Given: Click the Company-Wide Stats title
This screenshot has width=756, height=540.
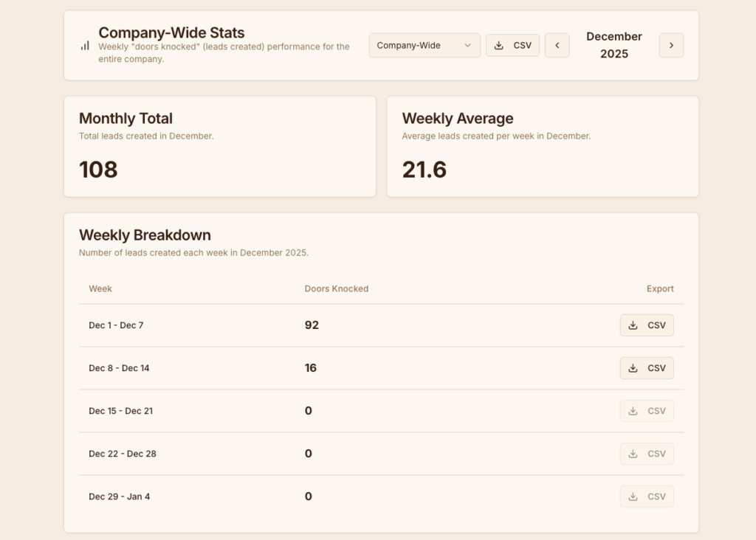Looking at the screenshot, I should [x=171, y=32].
